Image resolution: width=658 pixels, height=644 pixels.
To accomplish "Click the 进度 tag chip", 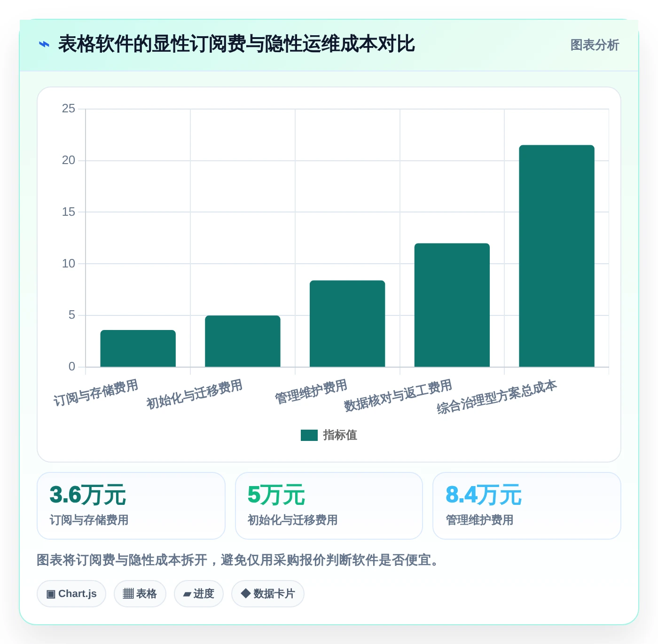I will pyautogui.click(x=199, y=594).
